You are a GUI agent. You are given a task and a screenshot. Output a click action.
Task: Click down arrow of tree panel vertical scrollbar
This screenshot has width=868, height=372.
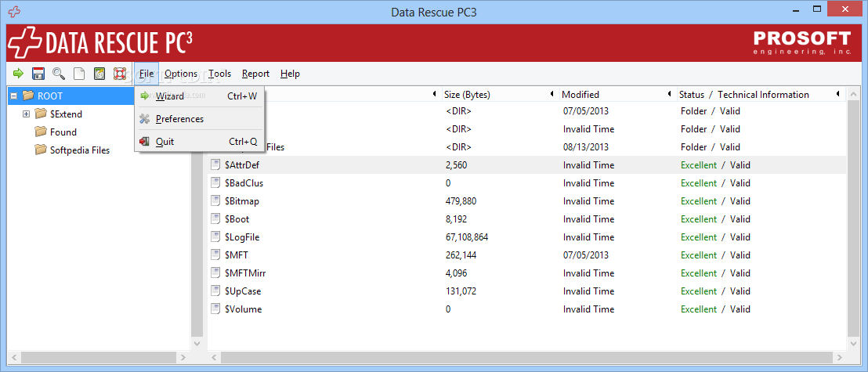pos(197,344)
